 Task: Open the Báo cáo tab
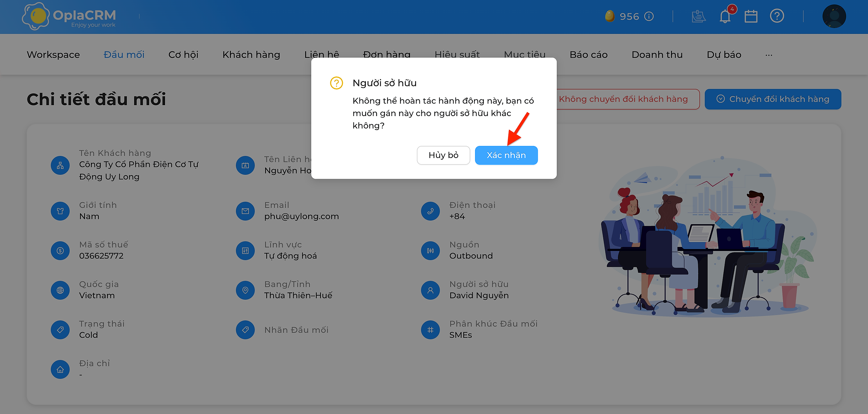pyautogui.click(x=589, y=55)
